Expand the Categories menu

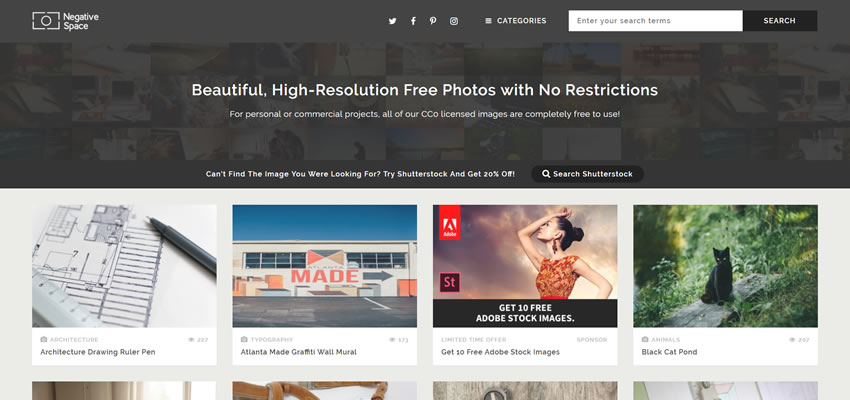coord(516,21)
